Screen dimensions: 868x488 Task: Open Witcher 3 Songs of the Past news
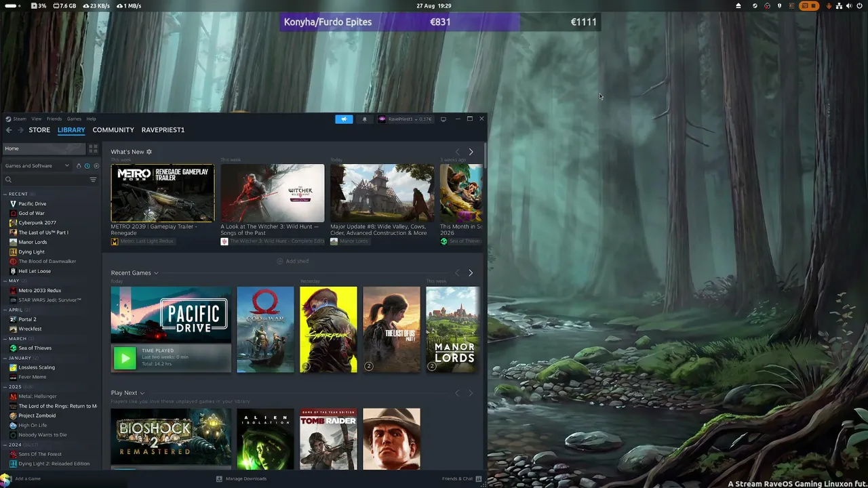click(x=273, y=193)
